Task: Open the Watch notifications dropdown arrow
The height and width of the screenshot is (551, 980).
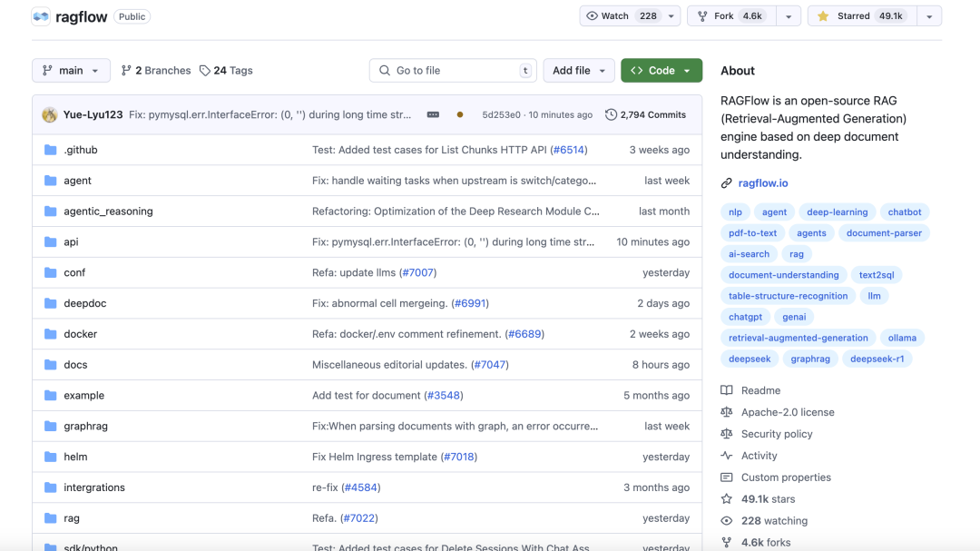Action: pos(671,16)
